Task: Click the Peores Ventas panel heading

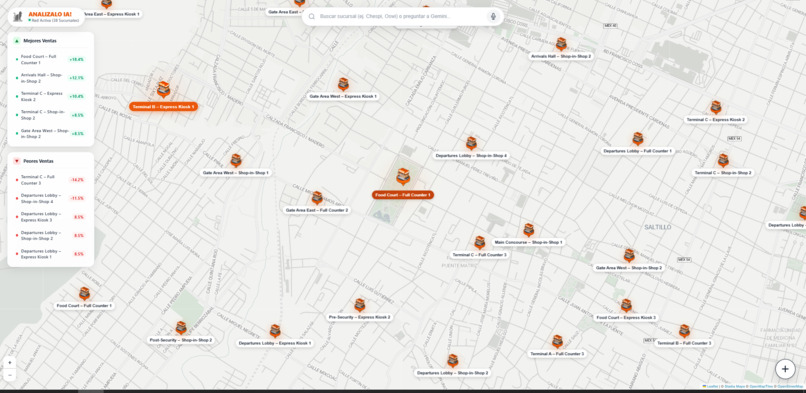Action: tap(39, 161)
